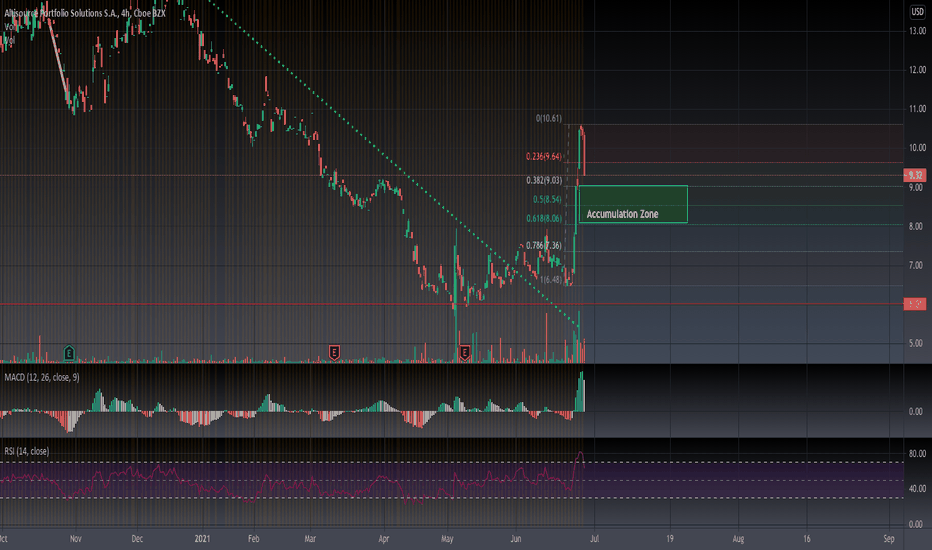932x550 pixels.
Task: Click the Apr label on time axis
Action: (384, 539)
